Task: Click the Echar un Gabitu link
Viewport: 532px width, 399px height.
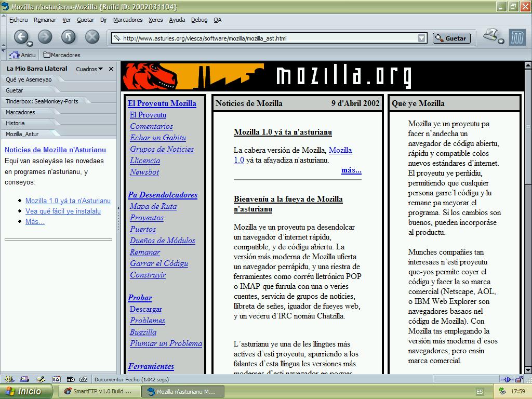Action: (158, 137)
